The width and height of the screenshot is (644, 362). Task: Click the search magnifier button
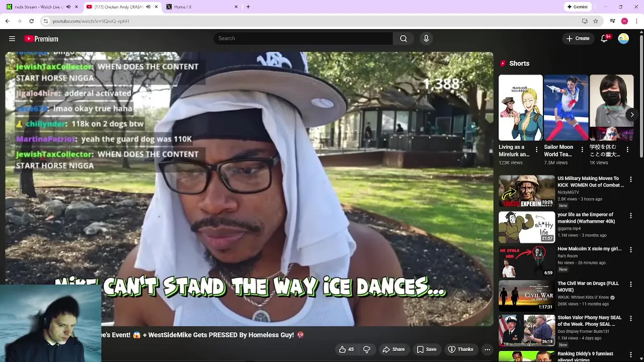(404, 39)
